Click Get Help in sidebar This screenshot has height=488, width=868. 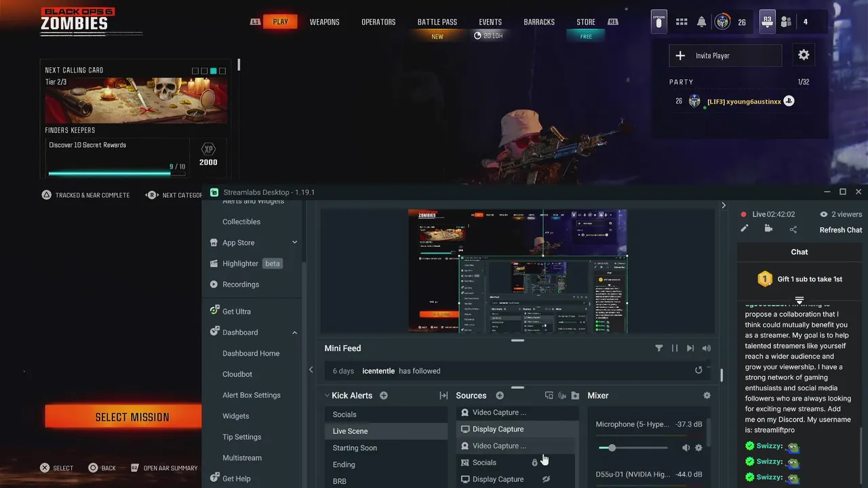pyautogui.click(x=236, y=479)
